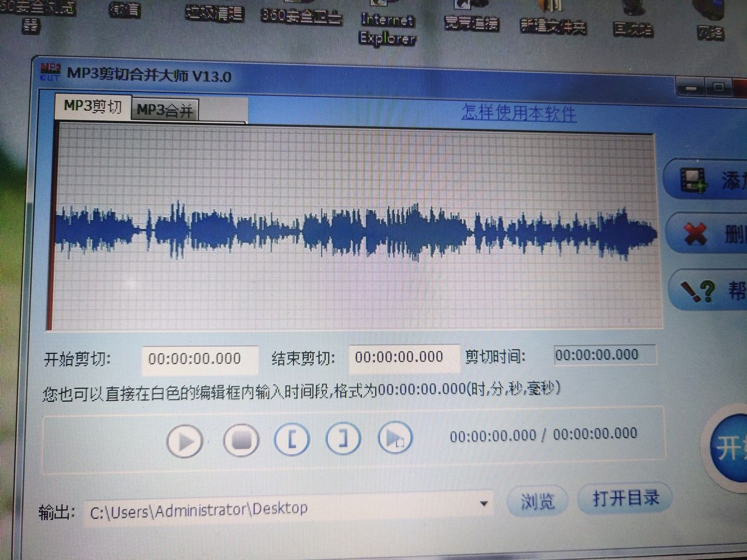This screenshot has width=747, height=560.
Task: Click the 开始剪切 label
Action: [x=77, y=359]
